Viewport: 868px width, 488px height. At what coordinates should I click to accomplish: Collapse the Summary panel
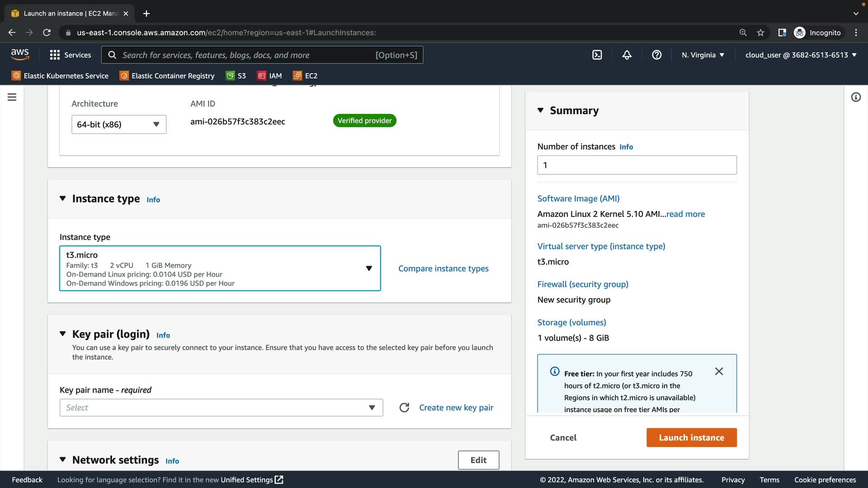point(540,110)
